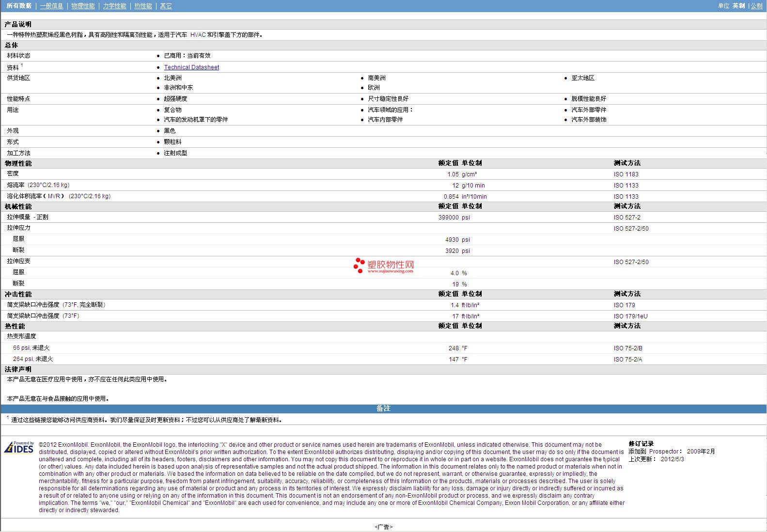
Task: Click the 产品说明 section header
Action: (x=18, y=24)
